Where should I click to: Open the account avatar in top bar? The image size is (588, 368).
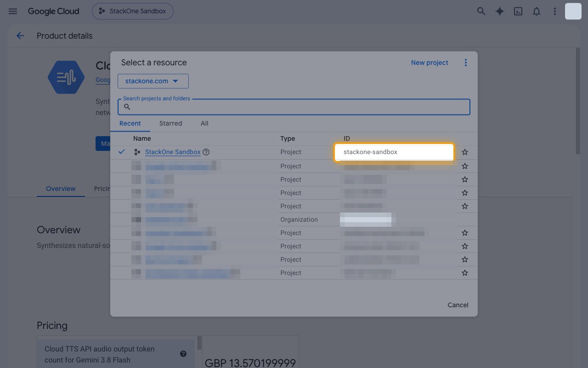(x=573, y=11)
